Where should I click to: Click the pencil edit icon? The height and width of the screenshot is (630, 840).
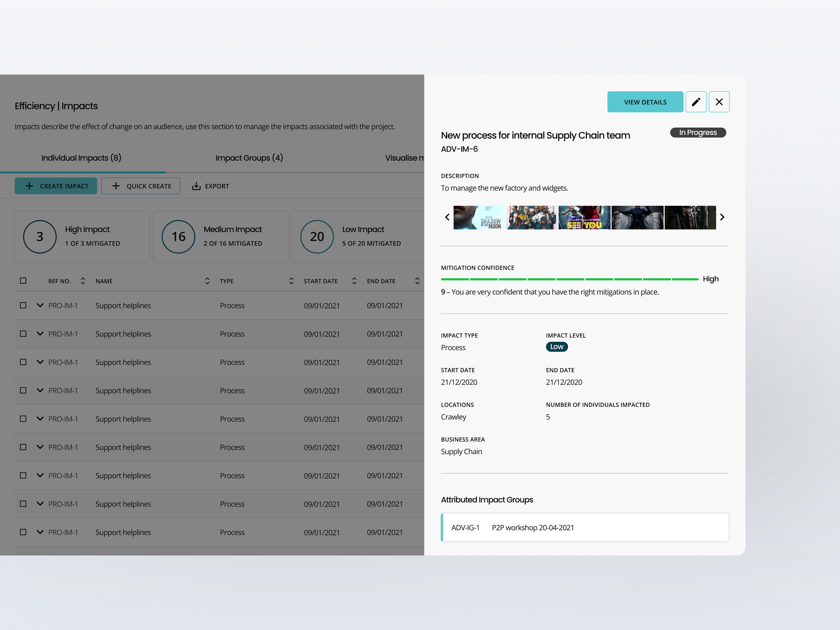(696, 102)
